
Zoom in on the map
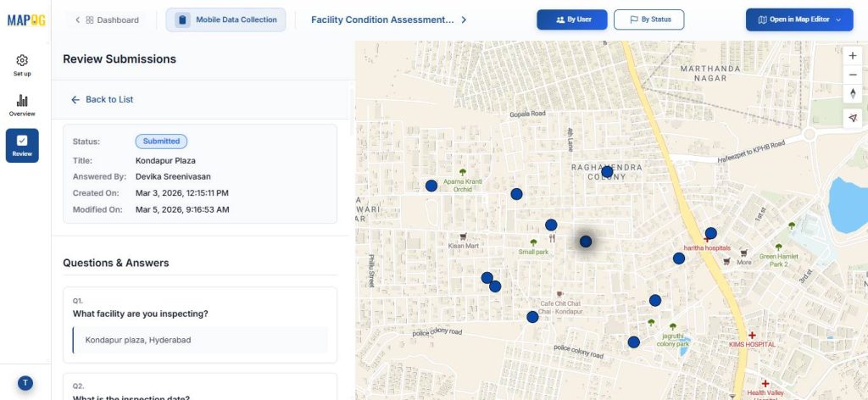pos(853,56)
